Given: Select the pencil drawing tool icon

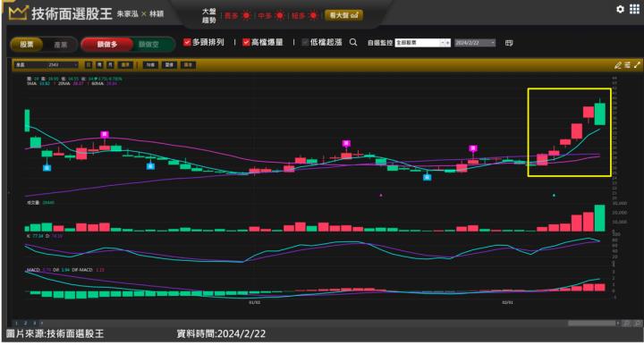Looking at the screenshot, I should [x=618, y=65].
